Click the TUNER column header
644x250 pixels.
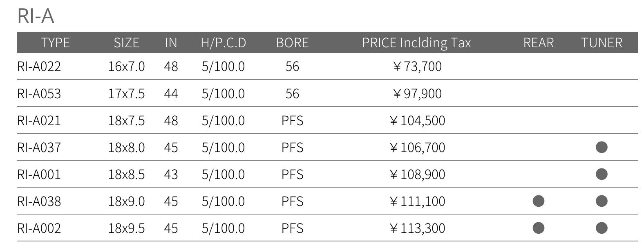click(x=602, y=43)
